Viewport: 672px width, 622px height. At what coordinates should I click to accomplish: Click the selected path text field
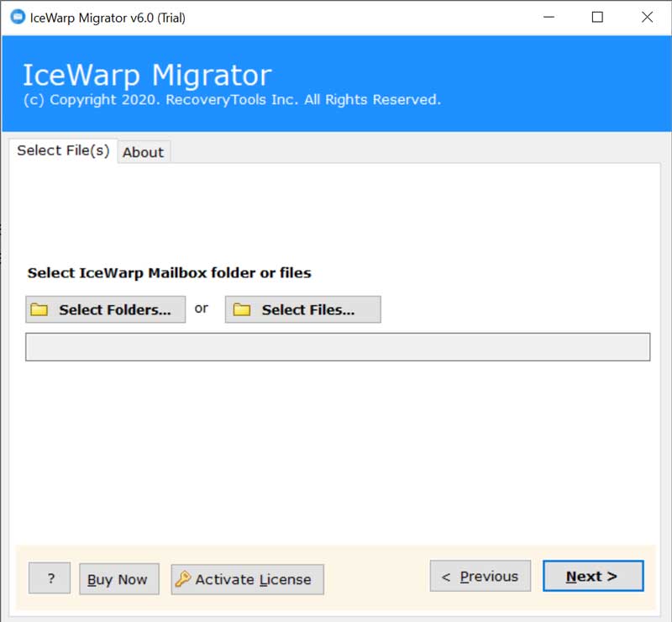pyautogui.click(x=338, y=346)
